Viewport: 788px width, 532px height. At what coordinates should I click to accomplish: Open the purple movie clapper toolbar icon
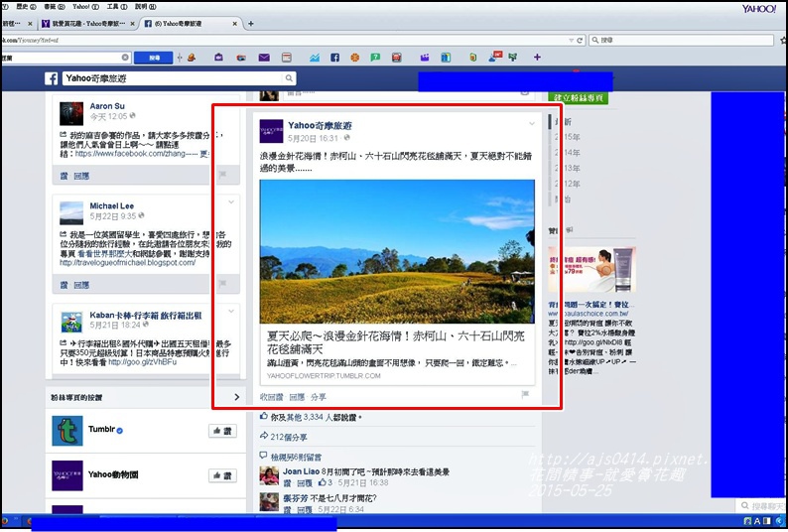pos(425,58)
